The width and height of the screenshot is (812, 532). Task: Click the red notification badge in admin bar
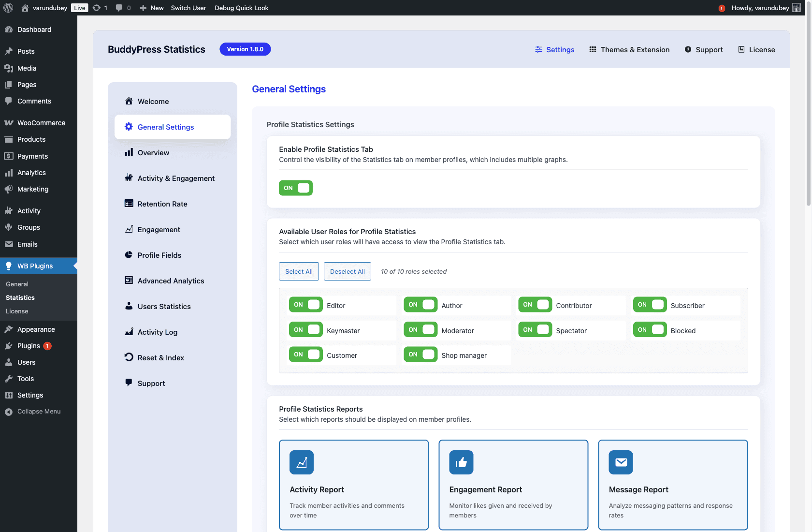point(722,8)
